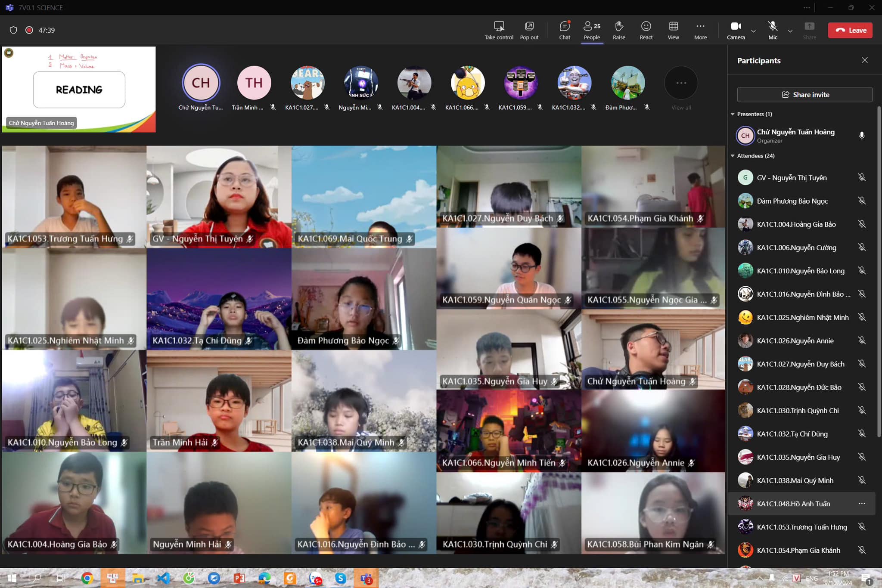
Task: Select KA1C1.035.Nguyễn Gia Huy in participants list
Action: coord(801,457)
